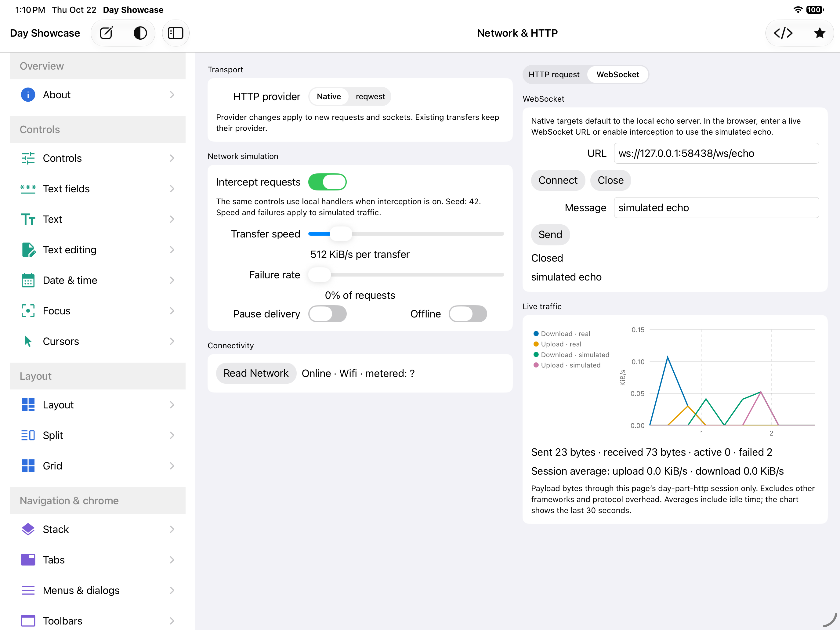Switch to the HTTP request tab

[554, 74]
